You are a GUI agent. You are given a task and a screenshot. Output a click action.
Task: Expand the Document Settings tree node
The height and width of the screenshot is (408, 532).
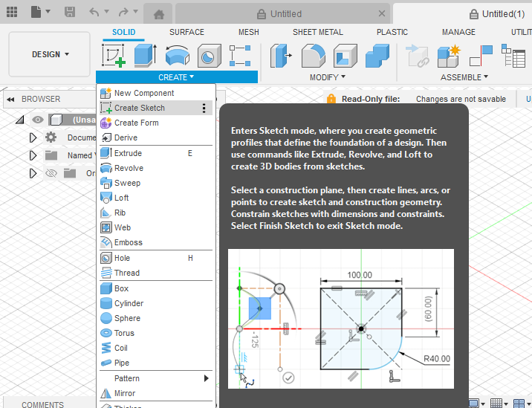33,137
